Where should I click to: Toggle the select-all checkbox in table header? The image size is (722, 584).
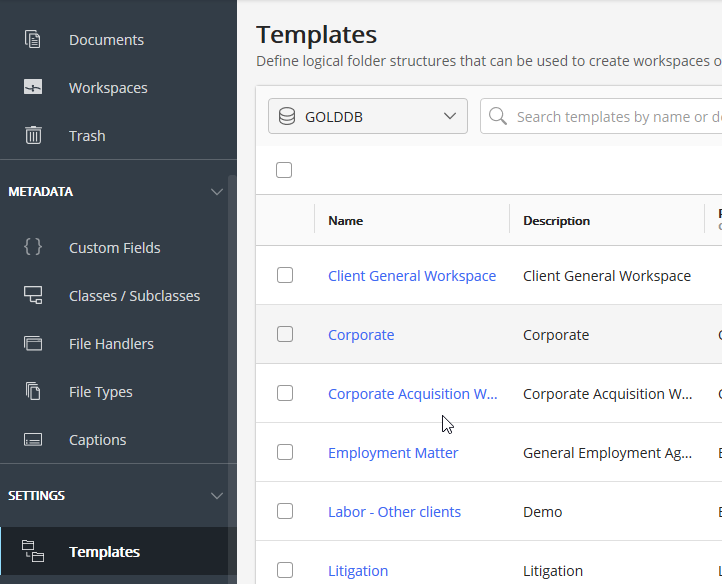pyautogui.click(x=284, y=170)
